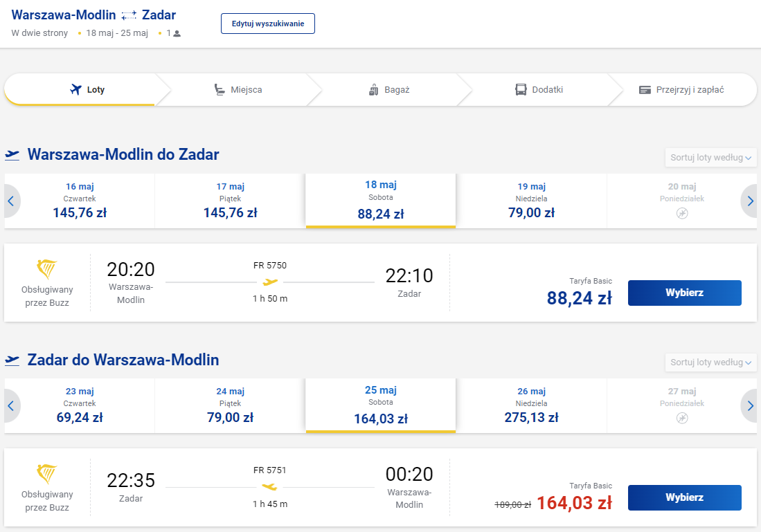Show earlier dates for Zadar return flights

pyautogui.click(x=11, y=406)
